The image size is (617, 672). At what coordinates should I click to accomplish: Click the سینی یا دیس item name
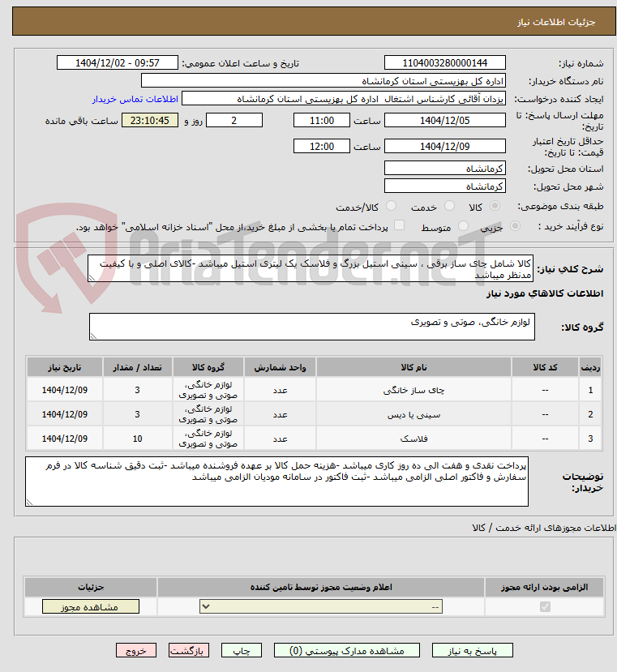click(413, 415)
